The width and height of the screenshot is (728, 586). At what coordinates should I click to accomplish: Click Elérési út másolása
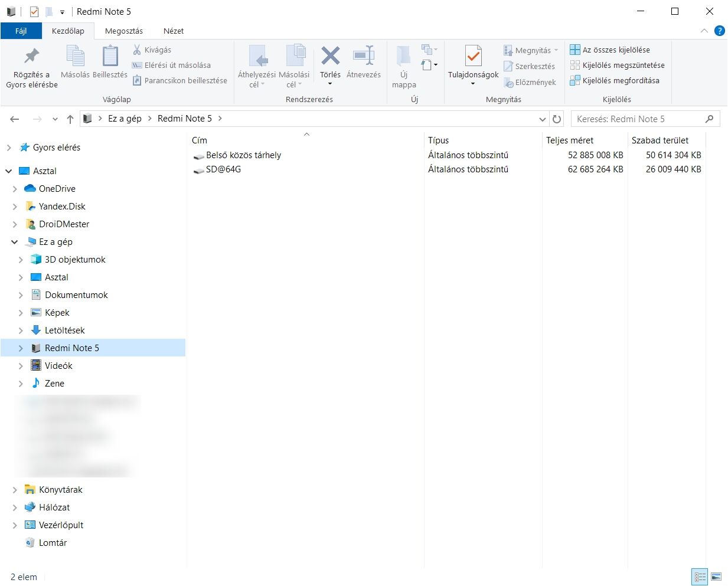[171, 66]
